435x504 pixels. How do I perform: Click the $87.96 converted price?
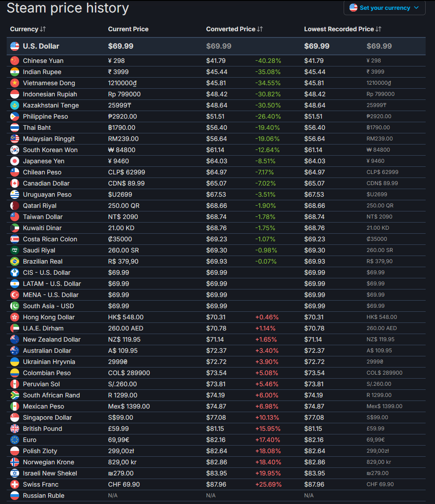(x=216, y=484)
